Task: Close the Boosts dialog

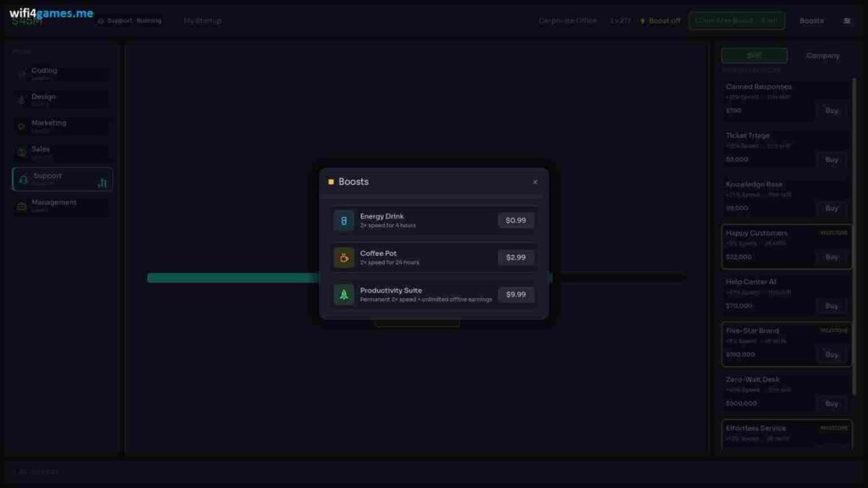Action: 535,182
